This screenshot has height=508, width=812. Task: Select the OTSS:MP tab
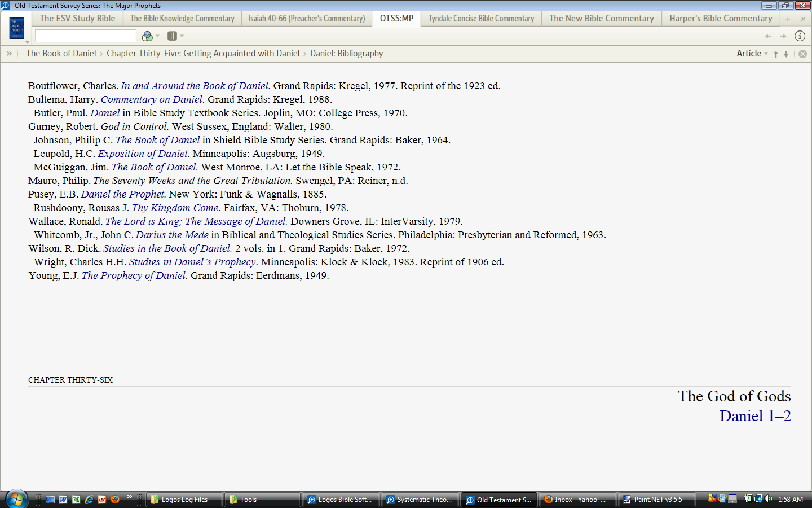tap(396, 19)
